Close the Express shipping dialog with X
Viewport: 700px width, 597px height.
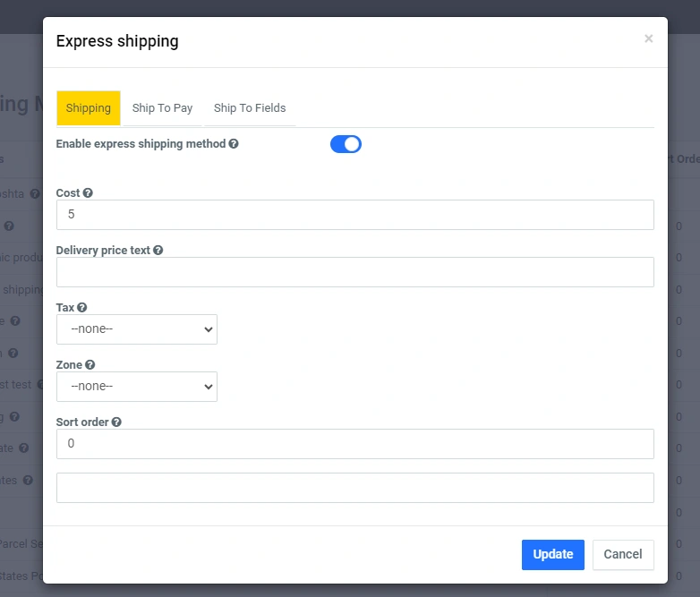(648, 38)
